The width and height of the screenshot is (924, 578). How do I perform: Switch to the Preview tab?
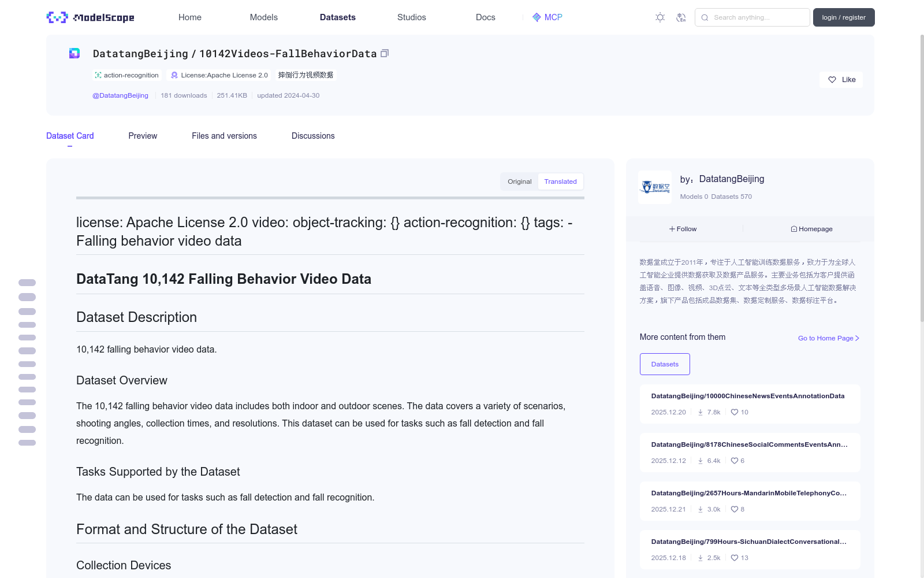tap(143, 136)
